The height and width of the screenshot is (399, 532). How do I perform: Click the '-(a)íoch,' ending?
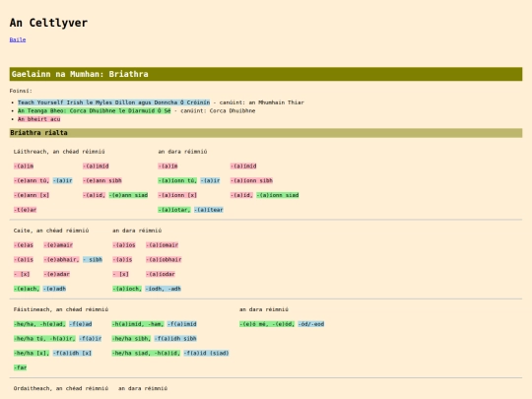point(127,289)
